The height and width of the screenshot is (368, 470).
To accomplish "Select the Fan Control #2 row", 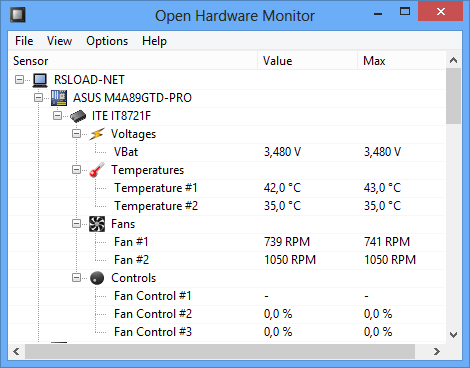I will click(x=227, y=314).
